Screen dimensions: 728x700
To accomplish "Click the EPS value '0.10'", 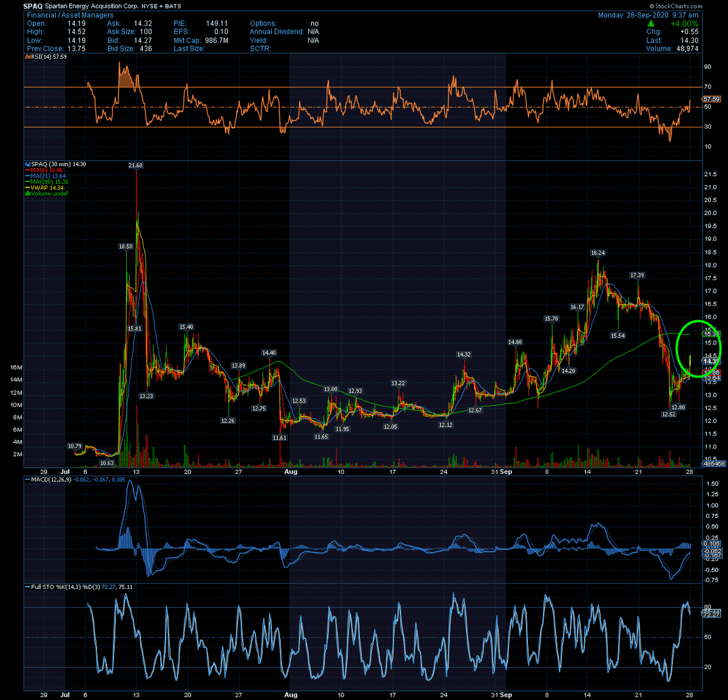I will click(221, 32).
